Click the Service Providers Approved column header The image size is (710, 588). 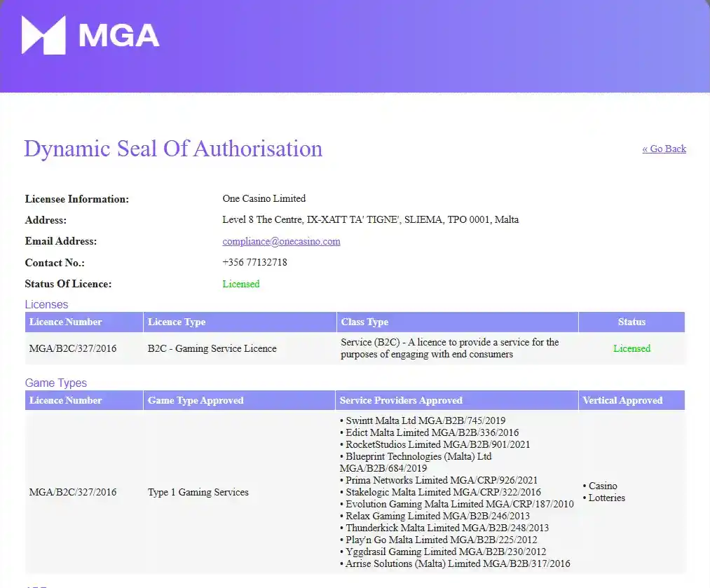pyautogui.click(x=457, y=400)
